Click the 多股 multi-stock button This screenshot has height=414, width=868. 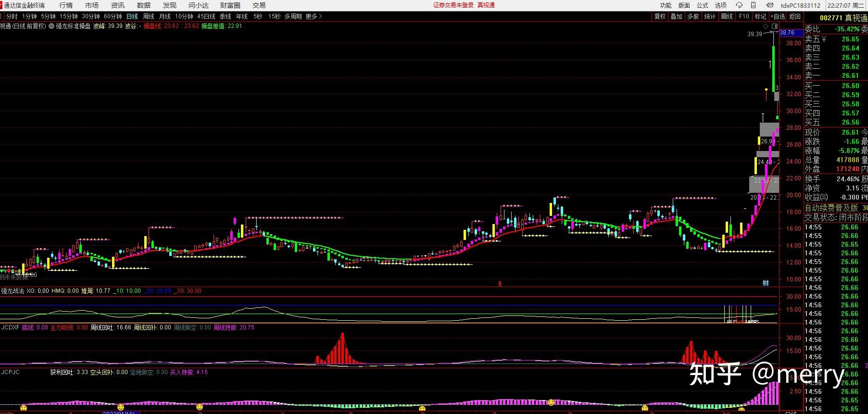693,16
